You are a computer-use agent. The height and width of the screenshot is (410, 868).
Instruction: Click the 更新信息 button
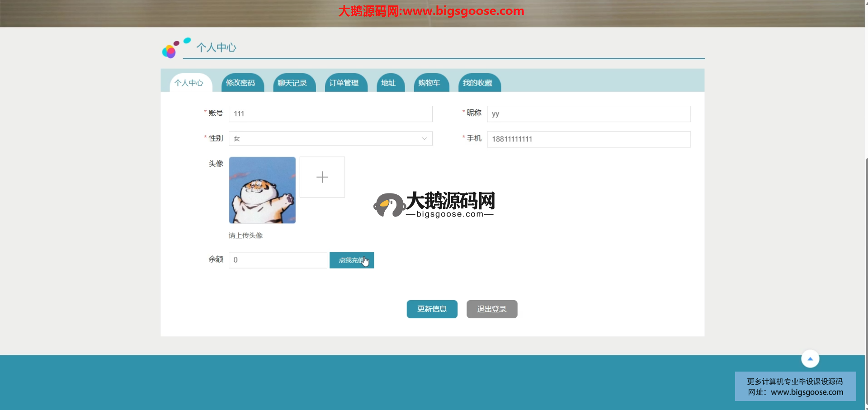[x=432, y=309]
